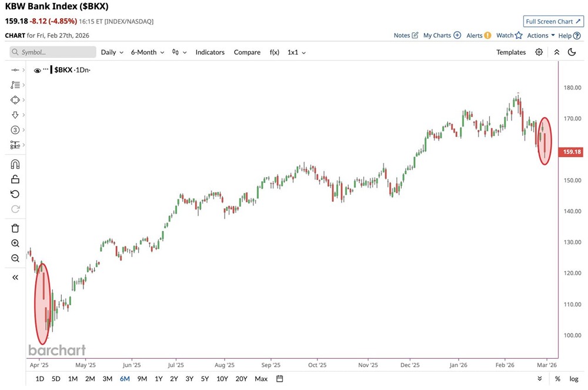
Task: Enable log scale on price axis
Action: (574, 379)
